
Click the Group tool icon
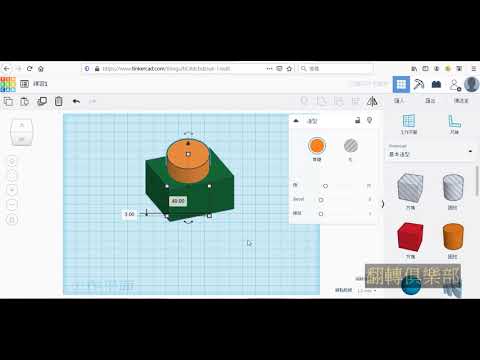(x=322, y=101)
